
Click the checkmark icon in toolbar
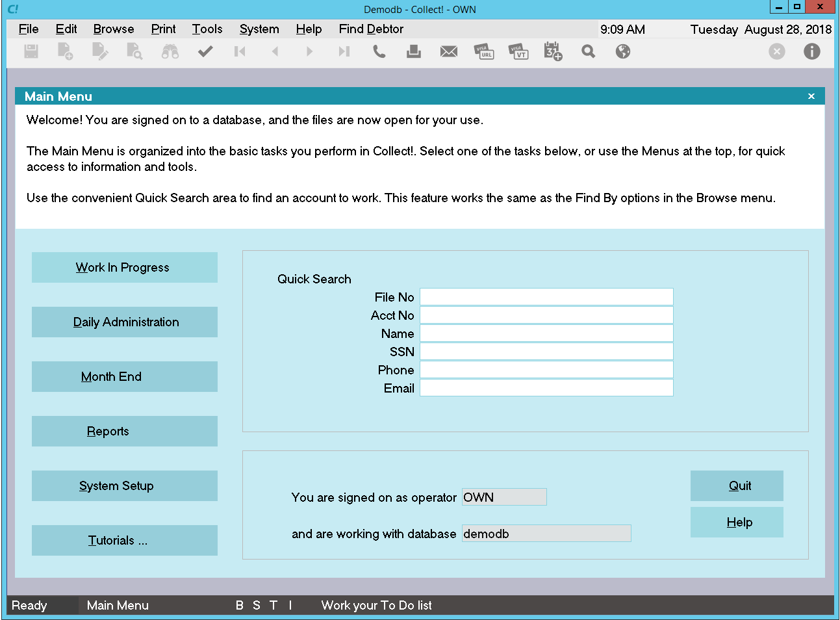point(205,51)
